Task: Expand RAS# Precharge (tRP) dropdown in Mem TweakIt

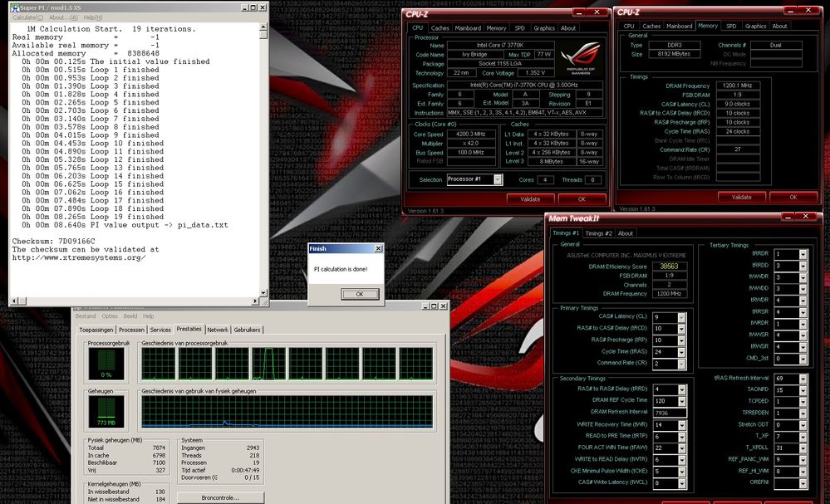Action: point(681,340)
